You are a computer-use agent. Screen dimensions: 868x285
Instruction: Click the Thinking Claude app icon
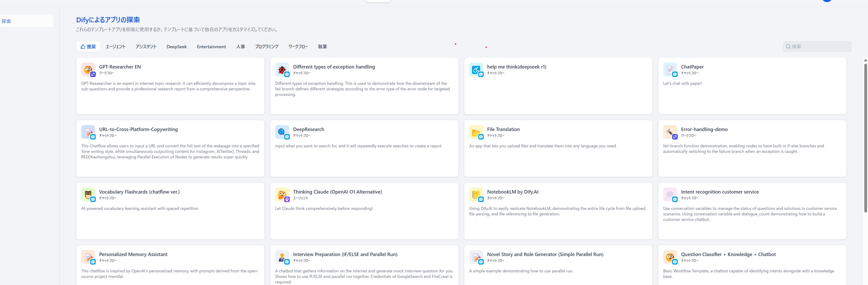click(282, 195)
